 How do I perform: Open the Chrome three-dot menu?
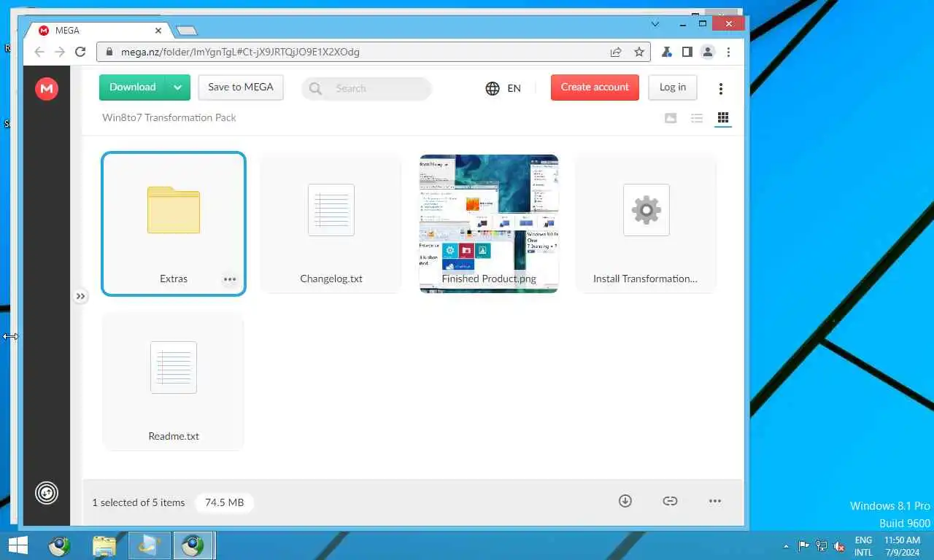[x=728, y=52]
